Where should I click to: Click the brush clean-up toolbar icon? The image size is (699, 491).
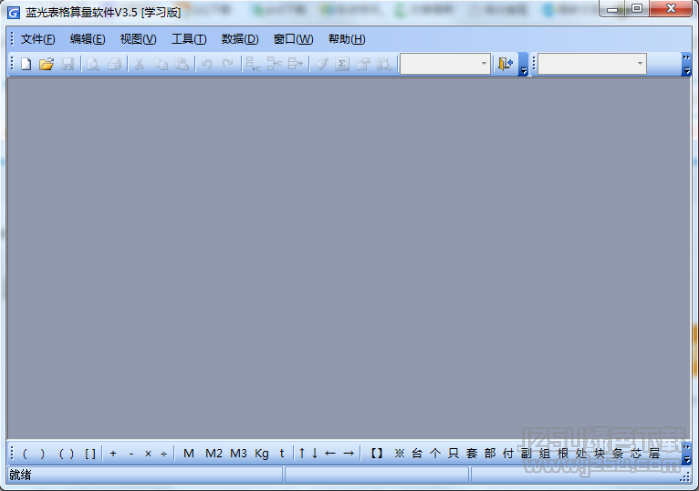pos(321,64)
